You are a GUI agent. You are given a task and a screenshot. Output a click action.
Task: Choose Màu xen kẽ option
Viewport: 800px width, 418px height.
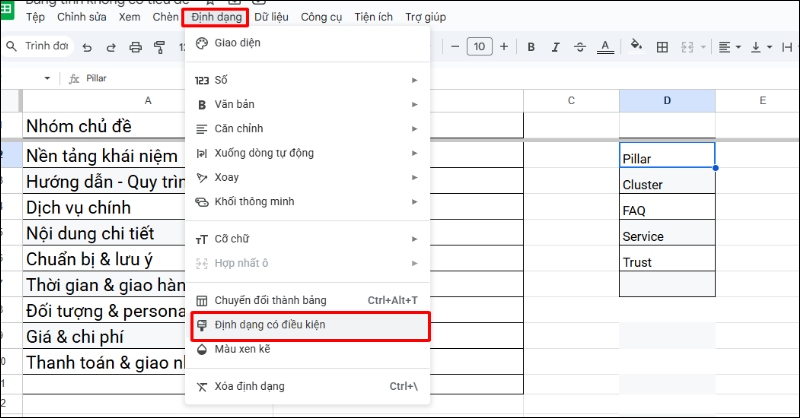[308, 349]
